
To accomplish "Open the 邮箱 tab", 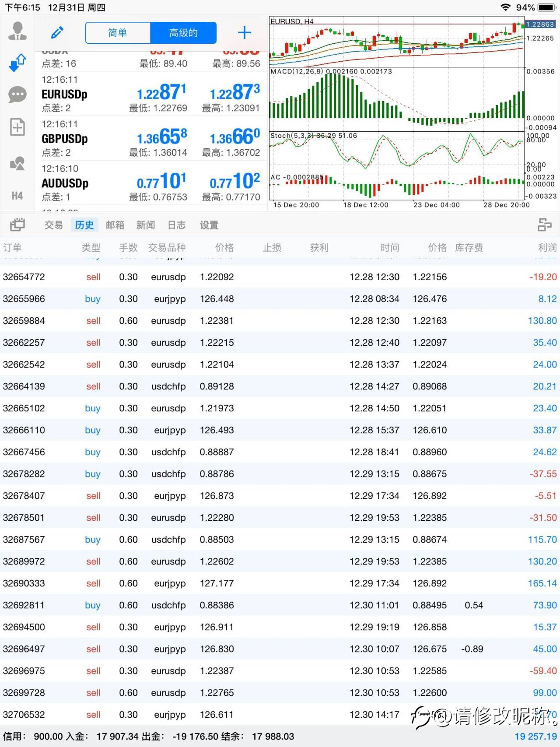I will pos(115,225).
